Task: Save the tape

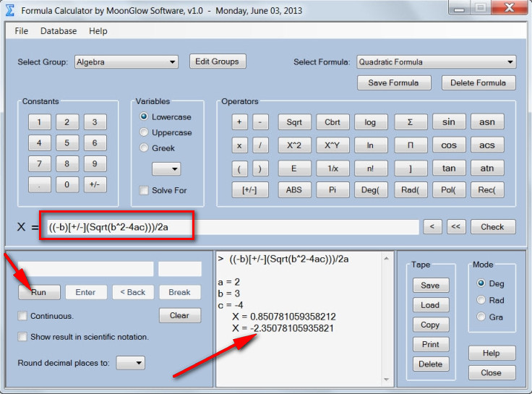Action: (x=431, y=286)
